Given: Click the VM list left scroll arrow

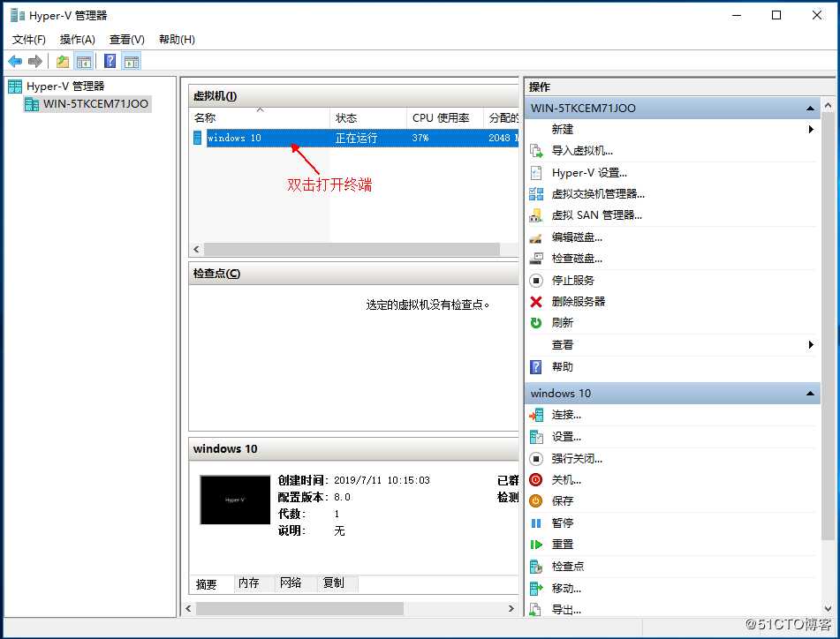Looking at the screenshot, I should coord(197,250).
